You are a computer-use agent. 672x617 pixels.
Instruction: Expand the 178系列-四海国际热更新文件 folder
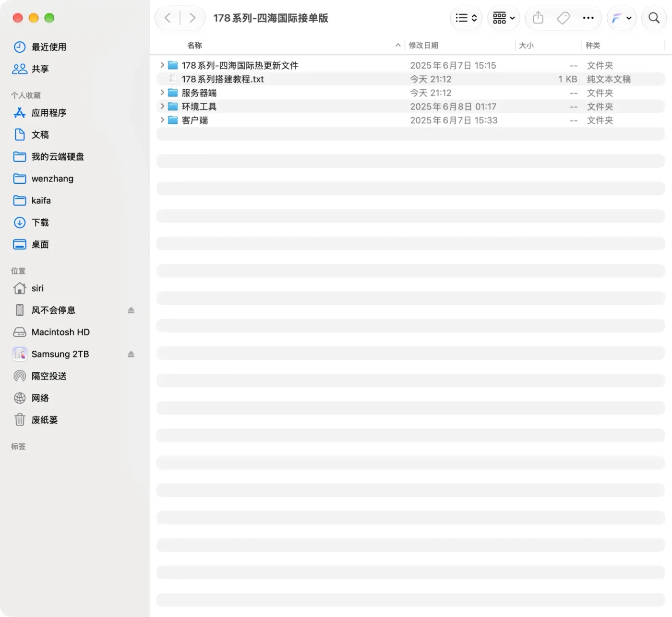pos(162,65)
